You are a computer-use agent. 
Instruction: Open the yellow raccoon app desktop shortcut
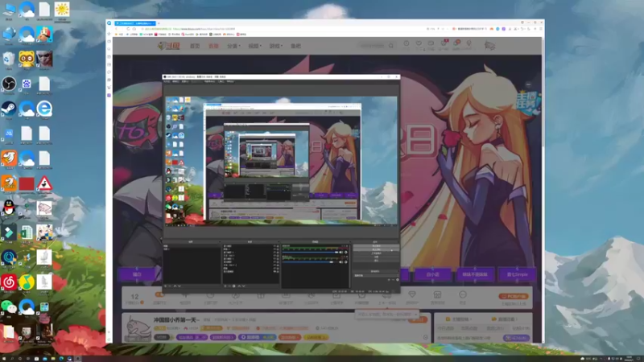tap(27, 60)
